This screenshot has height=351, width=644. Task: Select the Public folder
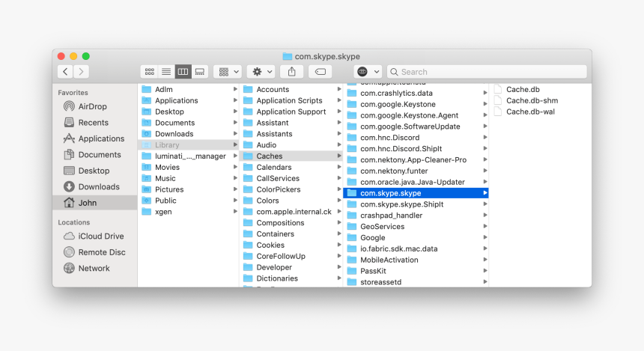(x=189, y=201)
